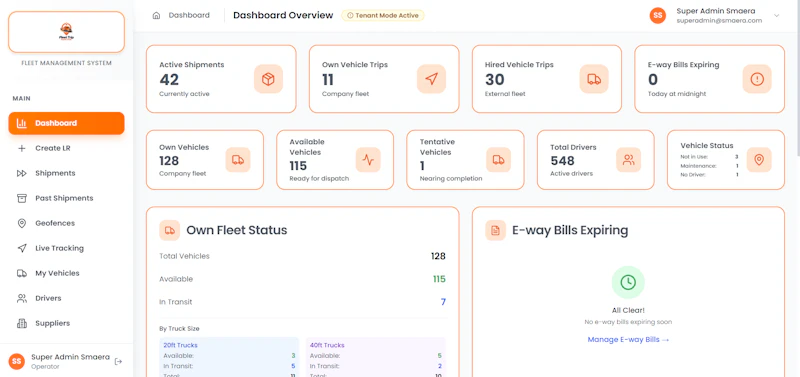The width and height of the screenshot is (800, 377).
Task: Open My Vehicles from sidebar
Action: click(66, 273)
